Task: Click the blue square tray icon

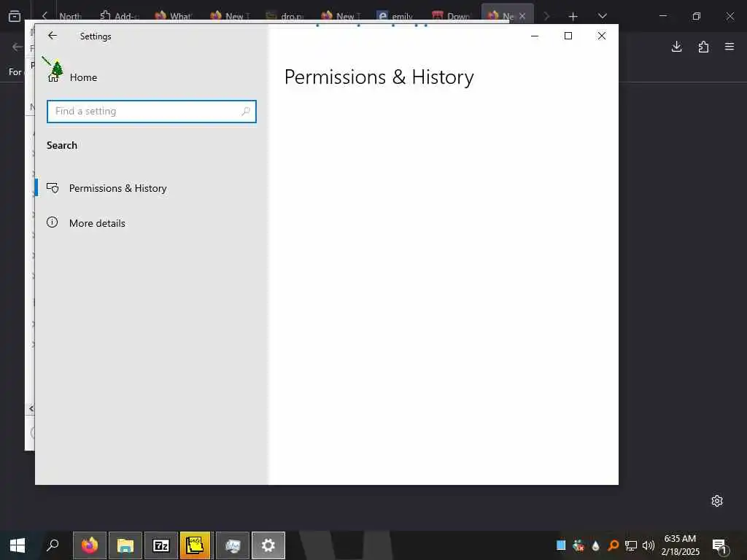Action: click(x=561, y=545)
